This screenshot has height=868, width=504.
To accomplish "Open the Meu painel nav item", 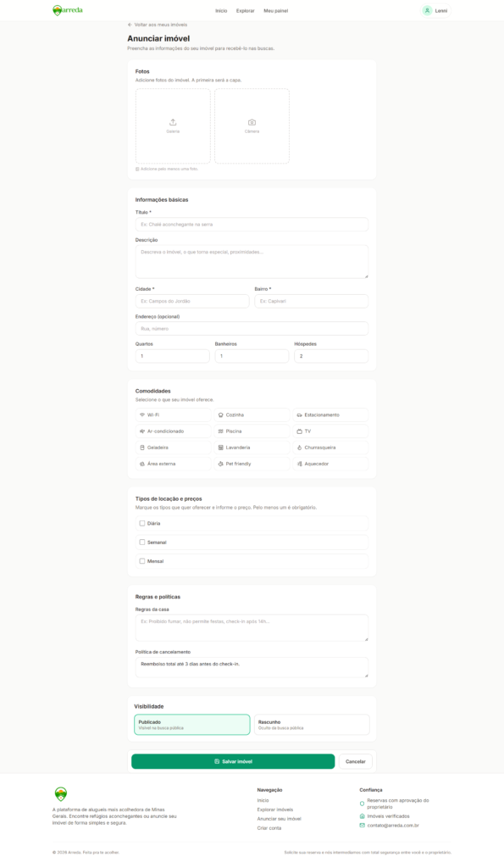I will [275, 10].
